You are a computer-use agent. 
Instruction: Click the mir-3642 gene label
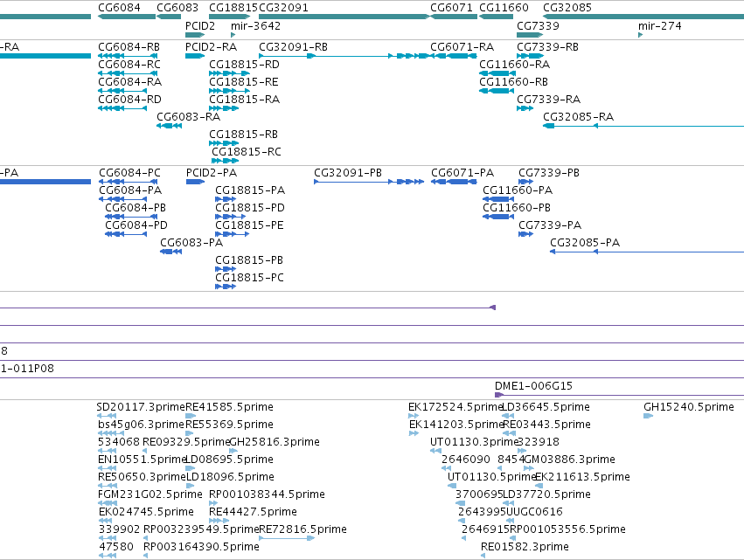pyautogui.click(x=256, y=25)
